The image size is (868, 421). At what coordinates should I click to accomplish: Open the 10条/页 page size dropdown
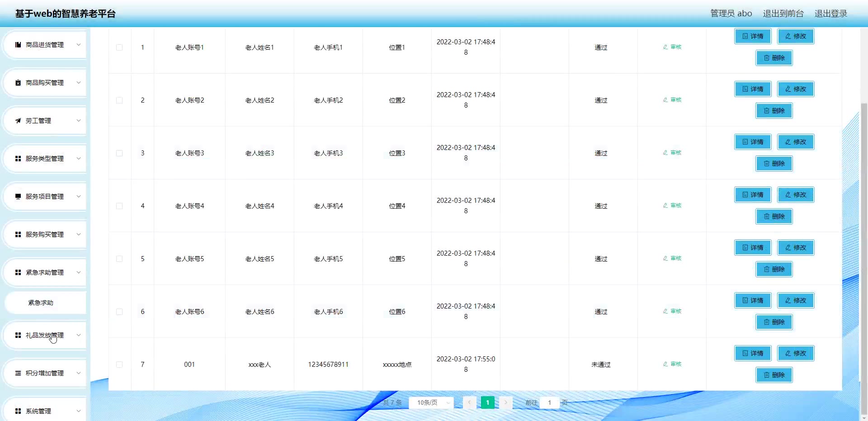point(431,402)
